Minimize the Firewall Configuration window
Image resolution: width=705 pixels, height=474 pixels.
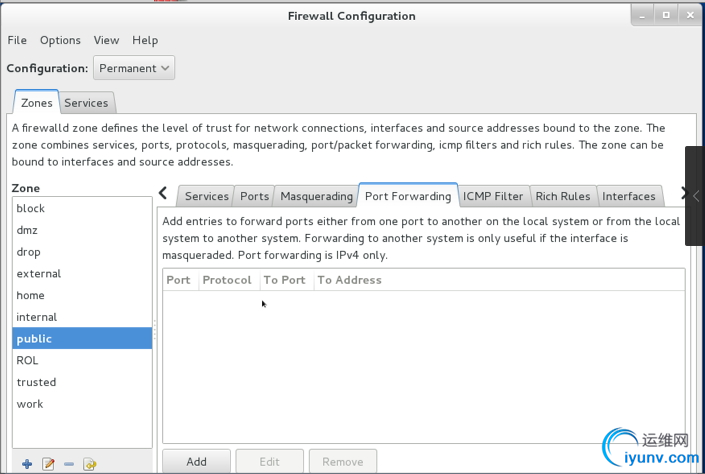click(644, 15)
